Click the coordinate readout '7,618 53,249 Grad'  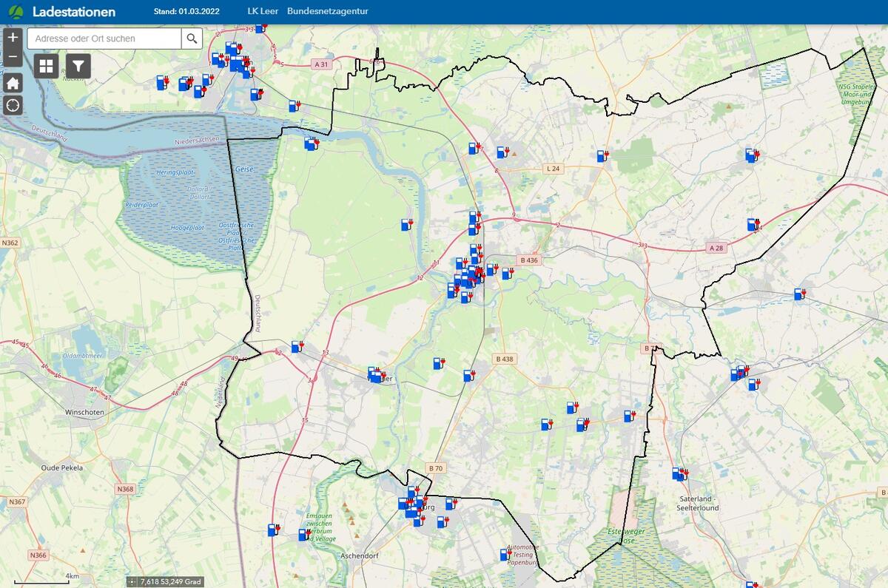(171, 582)
